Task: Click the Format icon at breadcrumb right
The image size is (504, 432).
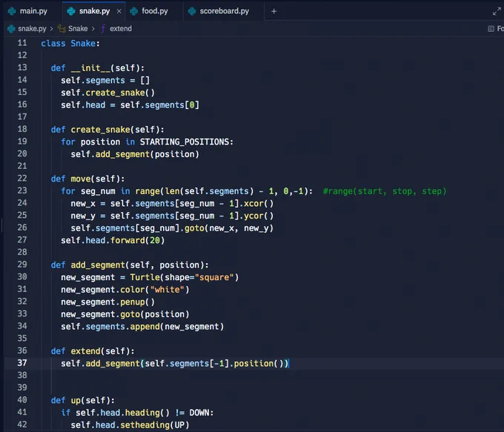Action: pyautogui.click(x=491, y=29)
